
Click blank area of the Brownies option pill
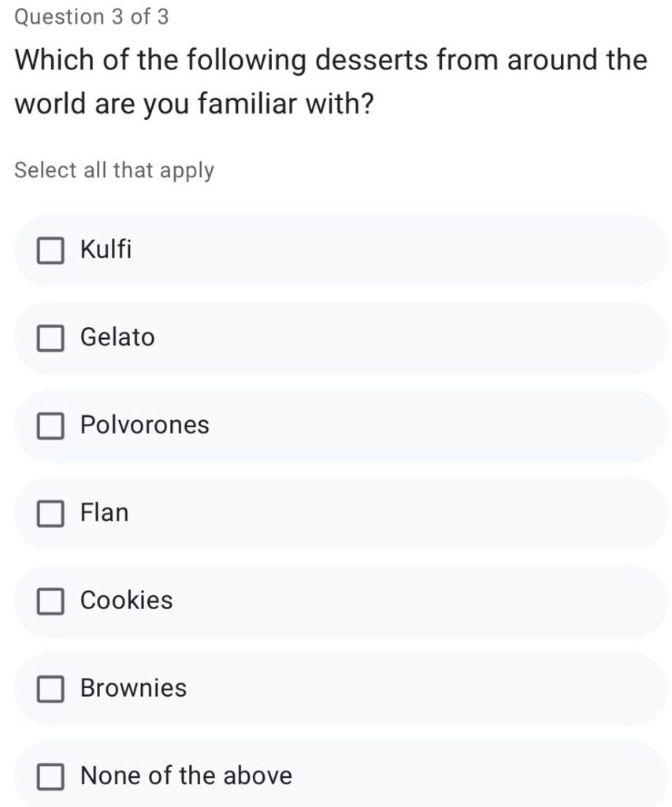412,689
